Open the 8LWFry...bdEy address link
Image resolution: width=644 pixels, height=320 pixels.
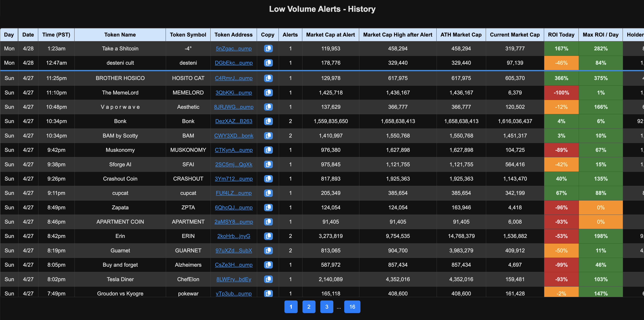coord(233,279)
